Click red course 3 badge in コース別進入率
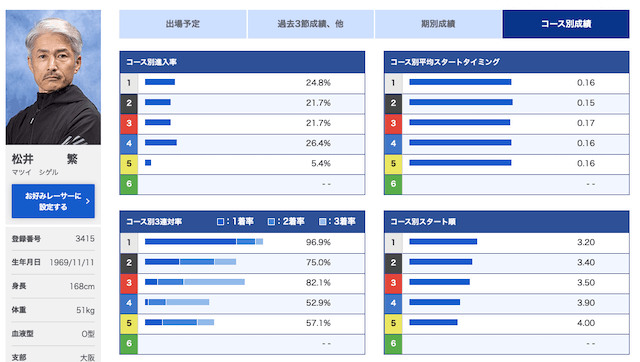 point(129,123)
